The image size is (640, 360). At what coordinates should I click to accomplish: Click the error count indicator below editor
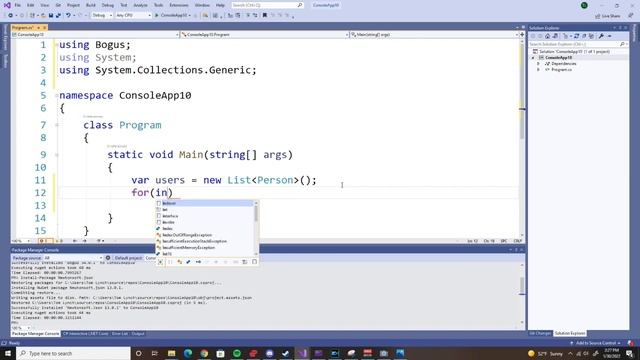pos(45,241)
